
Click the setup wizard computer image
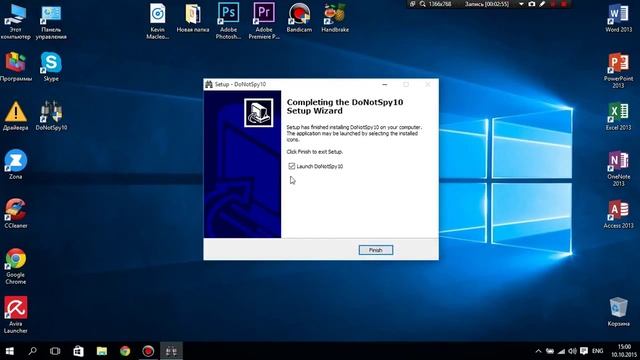point(259,113)
